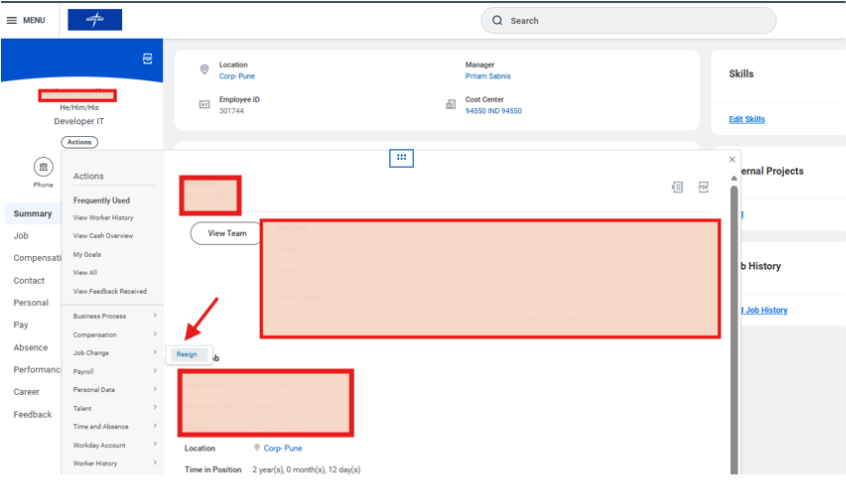The height and width of the screenshot is (501, 846).
Task: Click the Excel export icon in summary panel
Action: pyautogui.click(x=677, y=187)
